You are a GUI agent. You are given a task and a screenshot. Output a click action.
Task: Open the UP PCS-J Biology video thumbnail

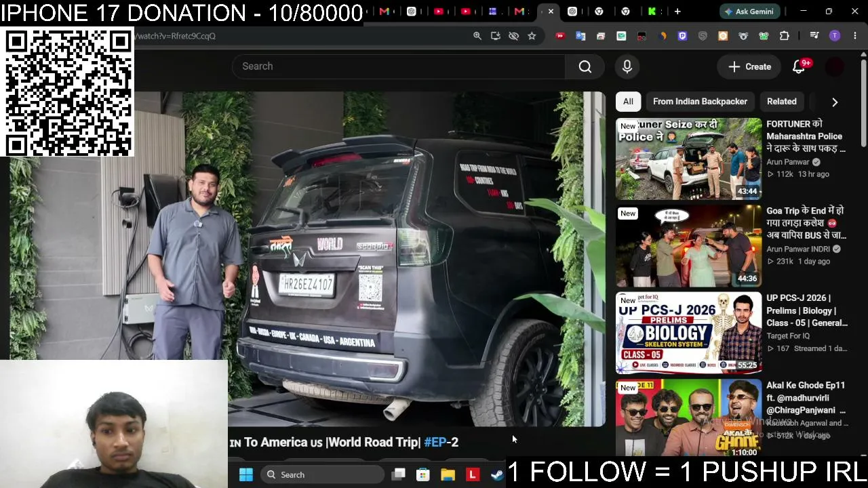click(688, 333)
